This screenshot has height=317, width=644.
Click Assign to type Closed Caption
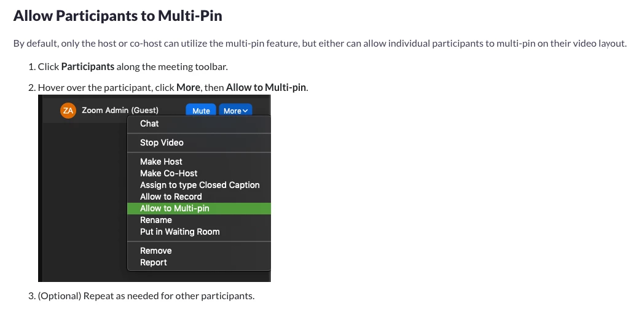click(199, 185)
